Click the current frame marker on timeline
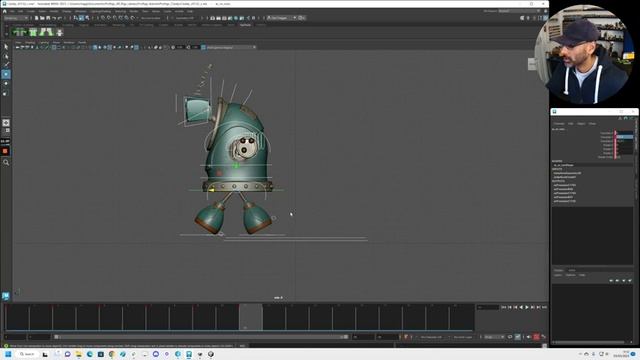640x360 pixels. point(250,317)
